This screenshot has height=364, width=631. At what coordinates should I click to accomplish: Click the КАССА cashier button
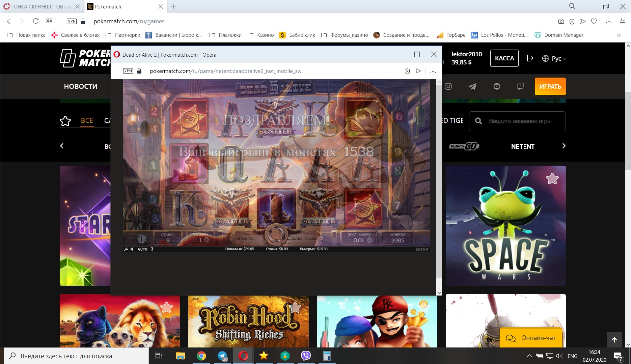(504, 58)
